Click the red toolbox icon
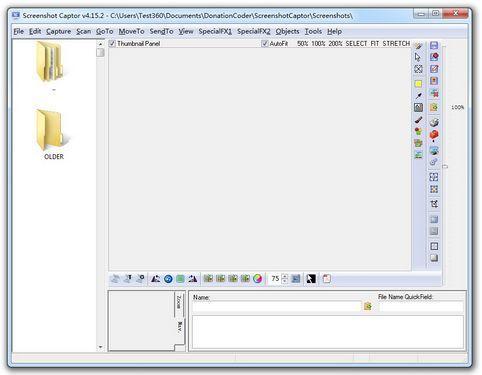The width and height of the screenshot is (482, 375). (434, 135)
